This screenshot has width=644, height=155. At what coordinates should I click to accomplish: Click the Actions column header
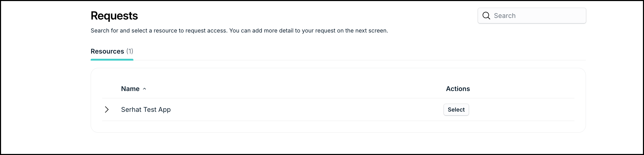(458, 89)
